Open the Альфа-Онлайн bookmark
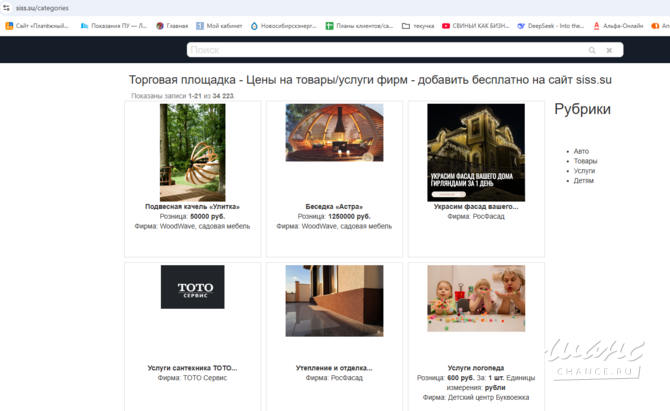The width and height of the screenshot is (670, 411). tap(618, 26)
